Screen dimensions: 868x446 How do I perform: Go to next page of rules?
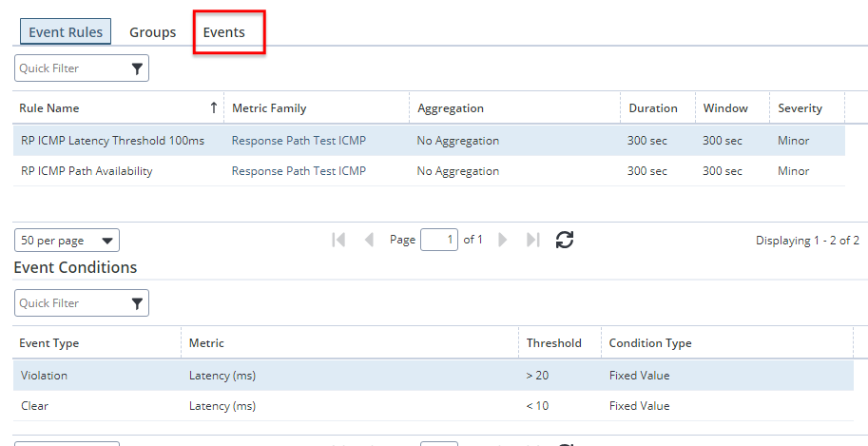pyautogui.click(x=503, y=240)
